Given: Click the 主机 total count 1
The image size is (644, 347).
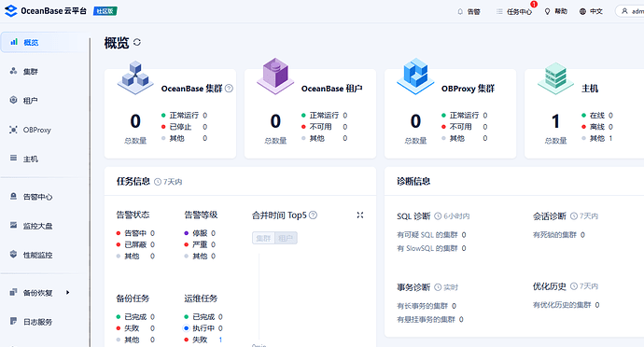Looking at the screenshot, I should [x=555, y=121].
